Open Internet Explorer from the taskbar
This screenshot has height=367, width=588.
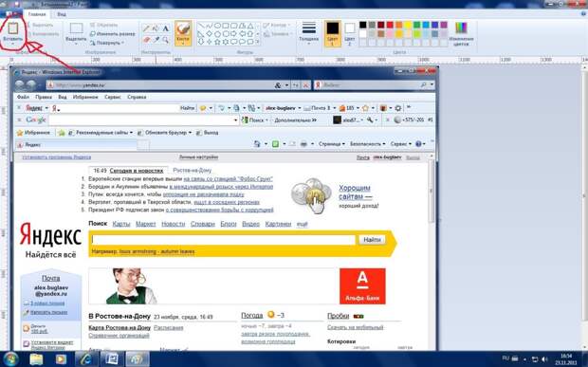tap(86, 359)
